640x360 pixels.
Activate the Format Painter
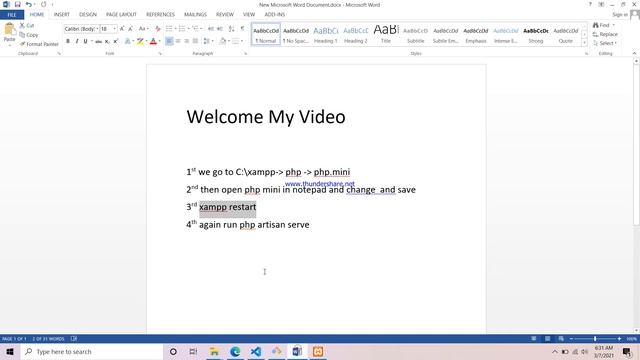pyautogui.click(x=39, y=44)
